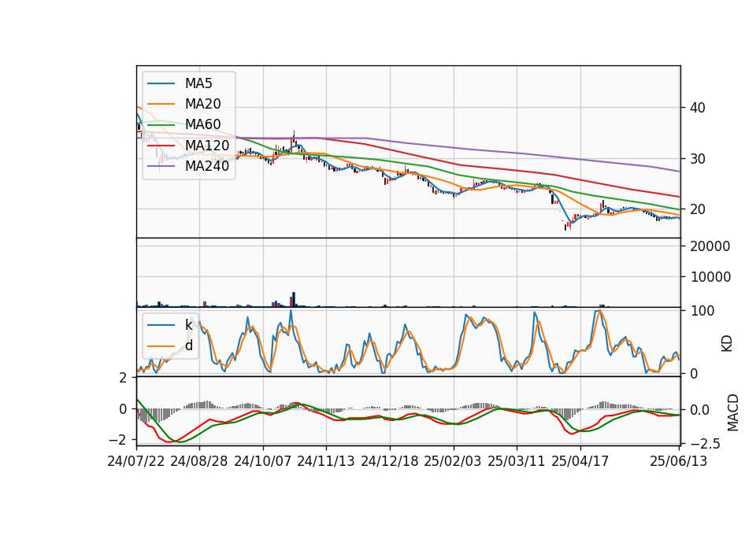The height and width of the screenshot is (543, 756).
Task: Click the 24/08/28 date axis label
Action: tap(199, 461)
